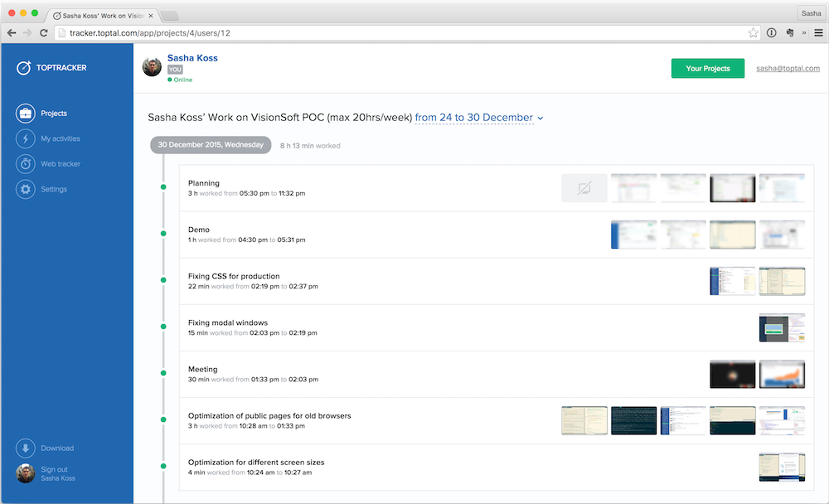Image resolution: width=829 pixels, height=504 pixels.
Task: Open the sasha@toptal.com link
Action: tap(788, 68)
